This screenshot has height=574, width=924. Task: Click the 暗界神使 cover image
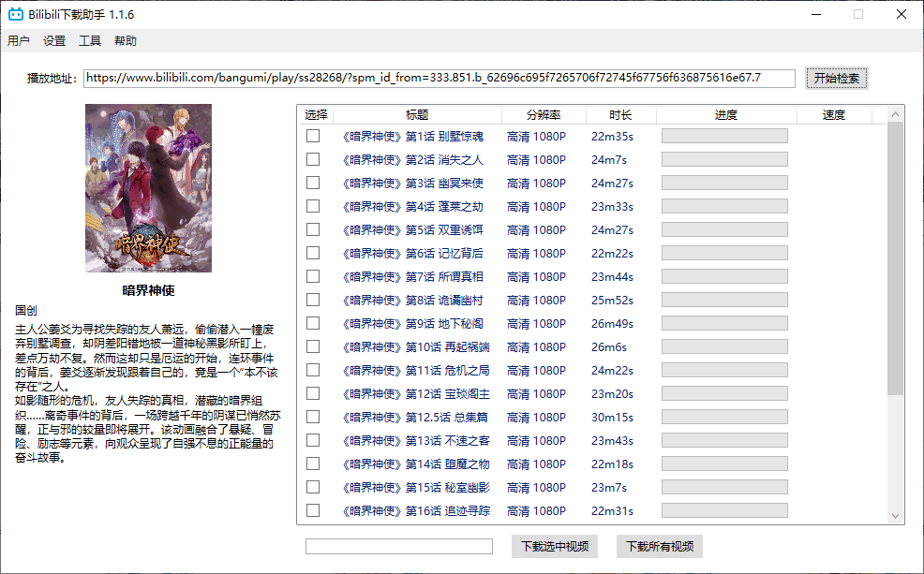click(148, 188)
